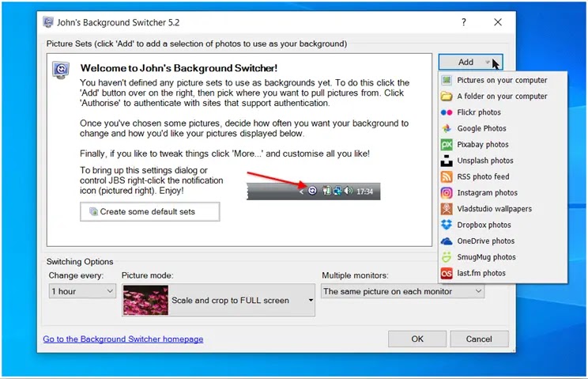Screen dimensions: 588x379
Task: Click the monitor icon beside Welcome heading
Action: pos(61,70)
